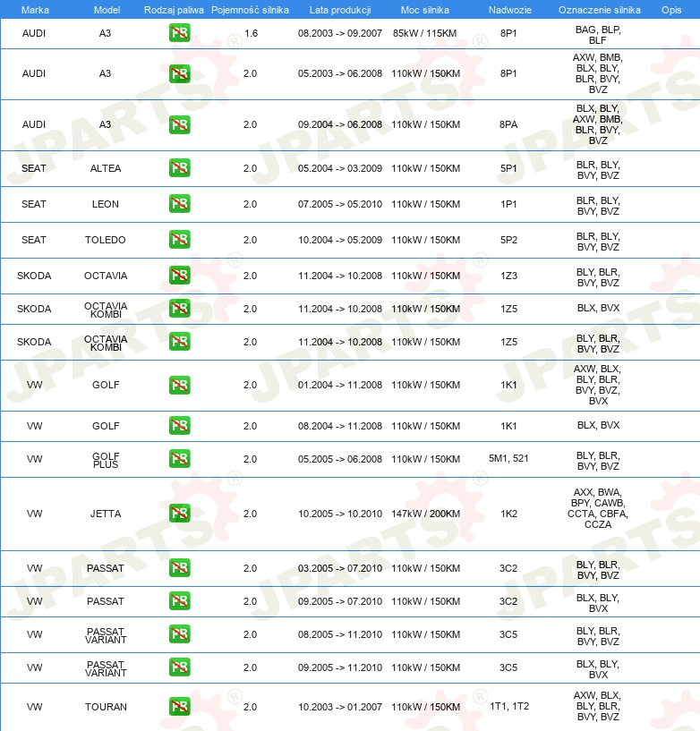Click the fuel icon in the VW Golf 08.2004 row
The width and height of the screenshot is (700, 731).
180,426
